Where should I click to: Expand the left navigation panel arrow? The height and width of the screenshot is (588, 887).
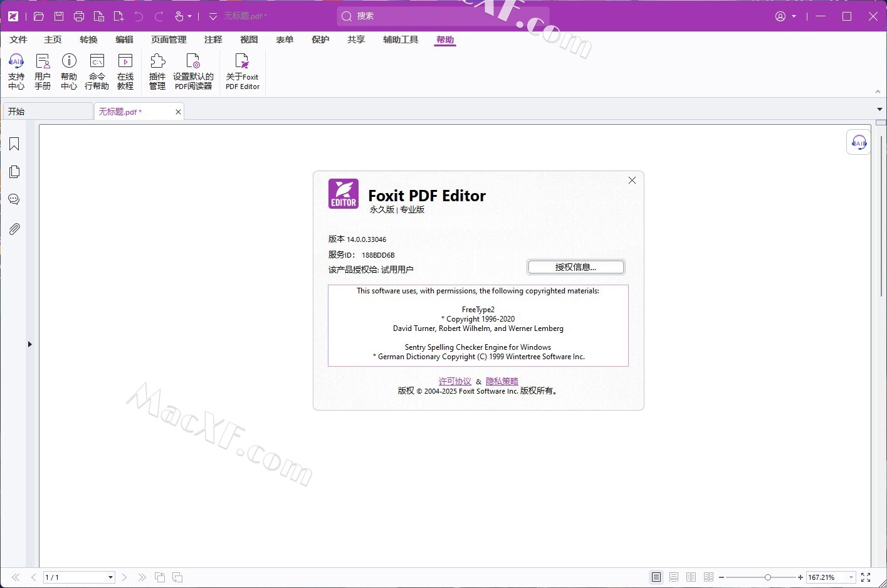click(29, 344)
